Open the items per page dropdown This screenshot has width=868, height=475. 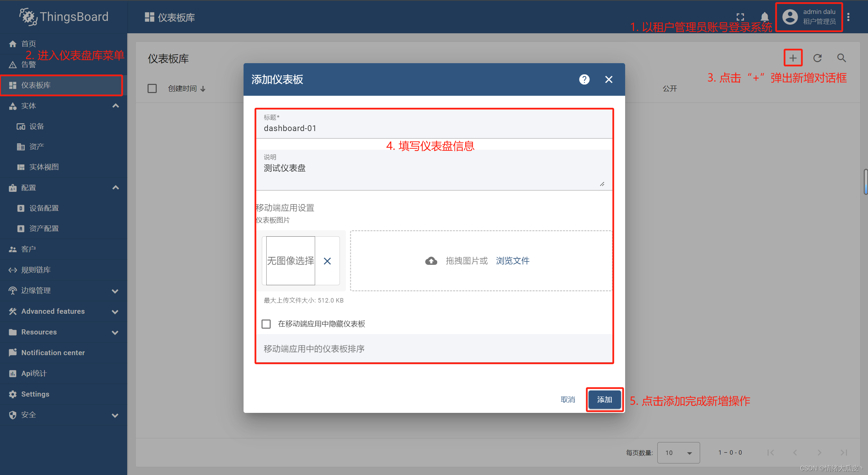(x=678, y=453)
